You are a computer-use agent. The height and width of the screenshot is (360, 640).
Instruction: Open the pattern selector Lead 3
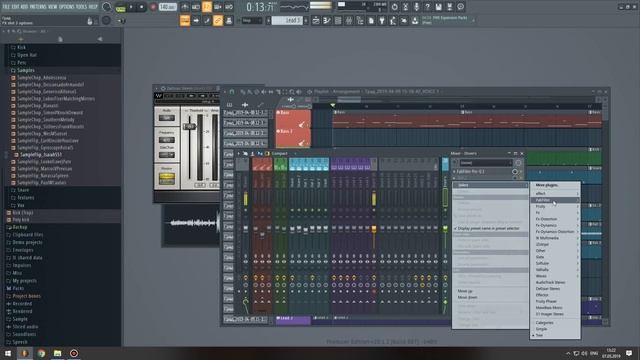point(287,20)
